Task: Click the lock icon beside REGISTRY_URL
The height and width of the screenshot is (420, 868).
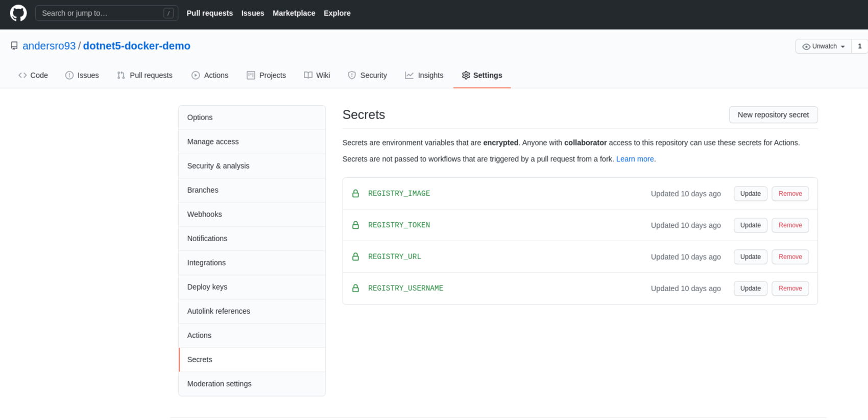Action: coord(356,257)
